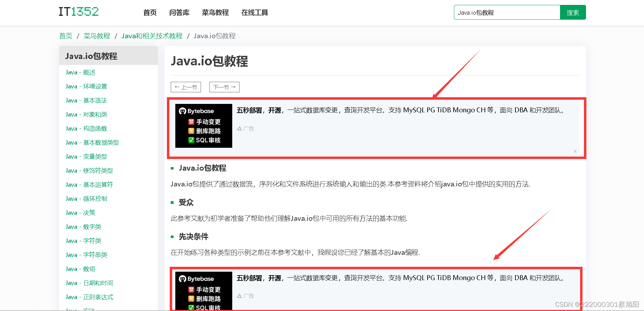Open the Bytebase ad thumbnail in first banner
The height and width of the screenshot is (311, 644).
click(x=204, y=126)
